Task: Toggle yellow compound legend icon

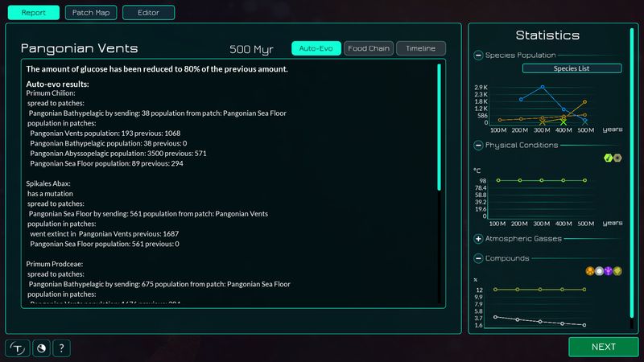Action: click(617, 271)
